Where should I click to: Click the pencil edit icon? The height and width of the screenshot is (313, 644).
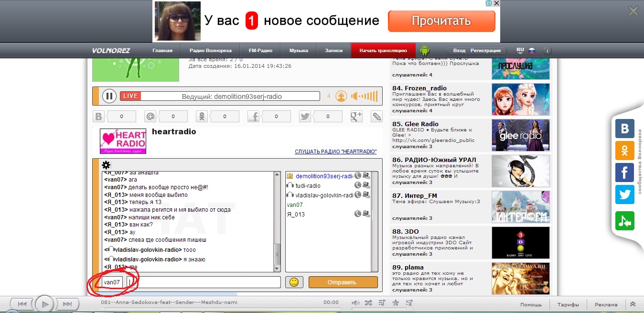click(377, 116)
